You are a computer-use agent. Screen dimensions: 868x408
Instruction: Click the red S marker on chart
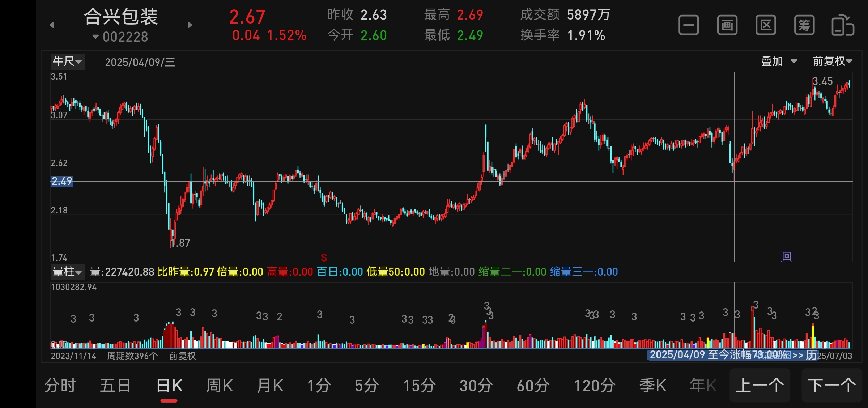point(324,258)
